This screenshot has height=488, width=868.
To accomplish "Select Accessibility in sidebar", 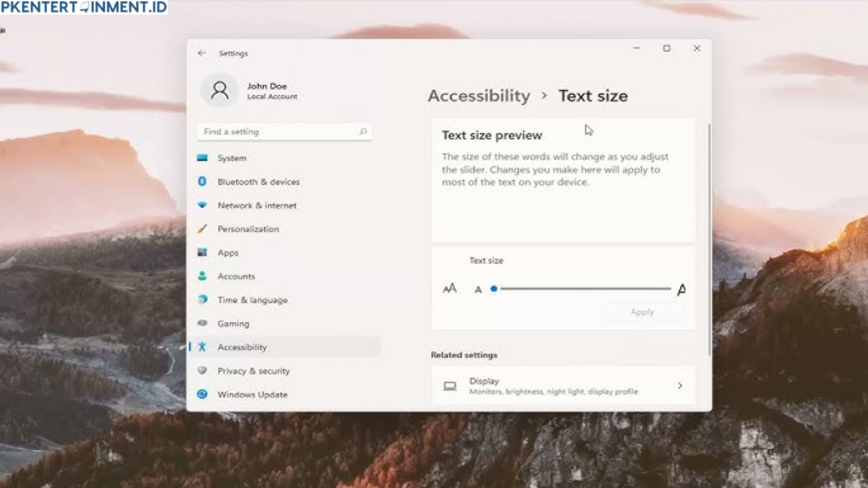I will (x=285, y=347).
